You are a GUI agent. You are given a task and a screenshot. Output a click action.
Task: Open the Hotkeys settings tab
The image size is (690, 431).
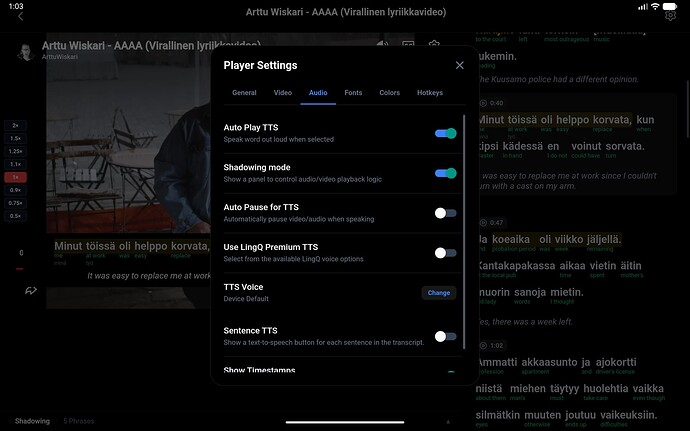point(430,93)
